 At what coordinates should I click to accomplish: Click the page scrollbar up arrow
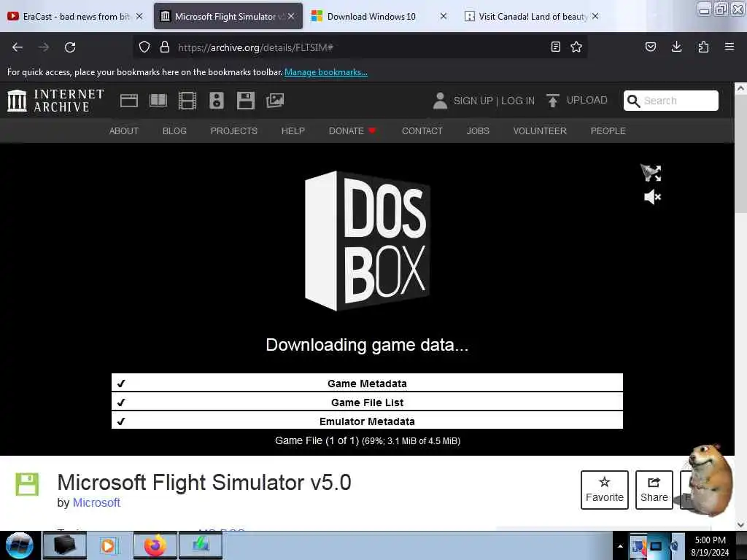point(740,88)
